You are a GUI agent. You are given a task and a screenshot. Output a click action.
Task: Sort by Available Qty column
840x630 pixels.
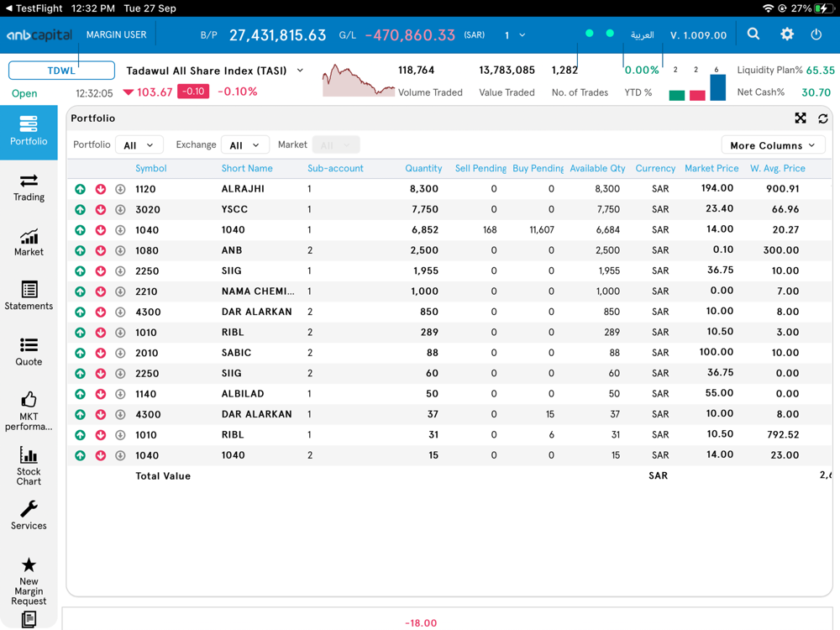[x=597, y=168]
